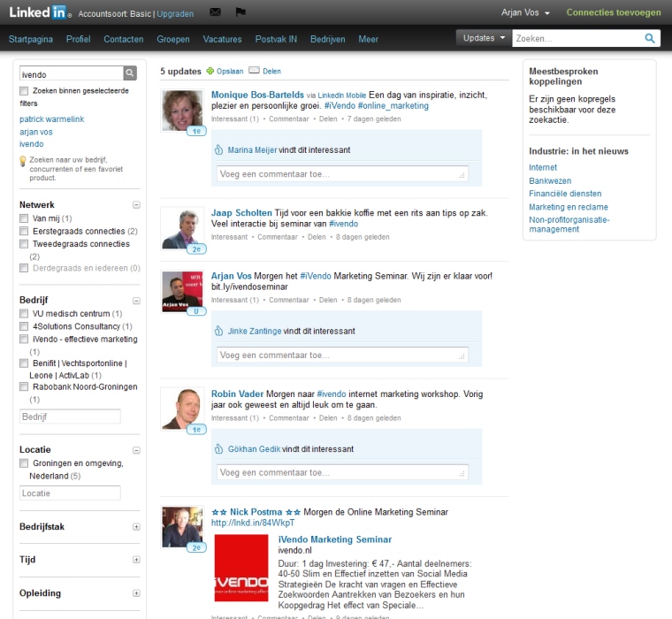Image resolution: width=672 pixels, height=619 pixels.
Task: Click the Bedrijf filter text field
Action: [x=70, y=416]
